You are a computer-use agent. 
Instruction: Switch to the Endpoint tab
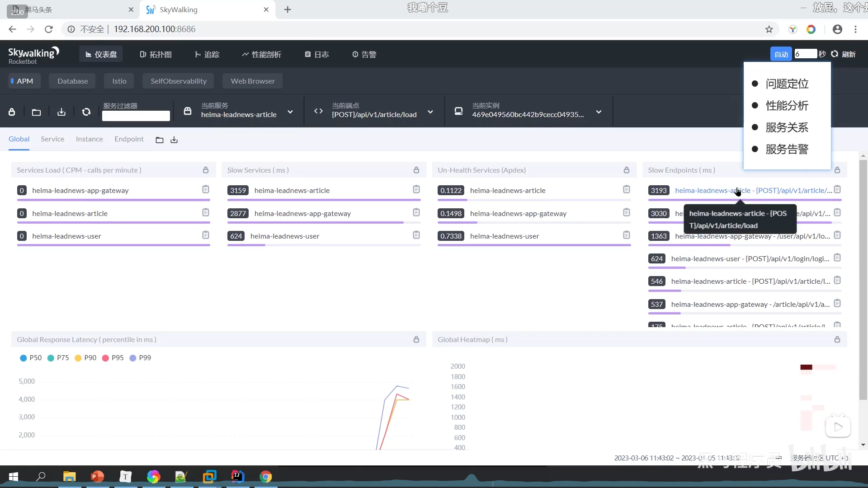click(x=129, y=139)
